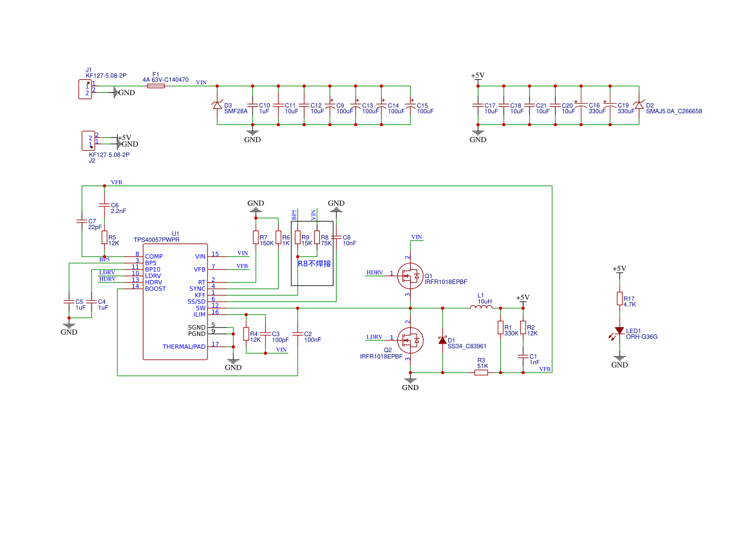Select the C5 capacitor symbol

click(x=69, y=302)
